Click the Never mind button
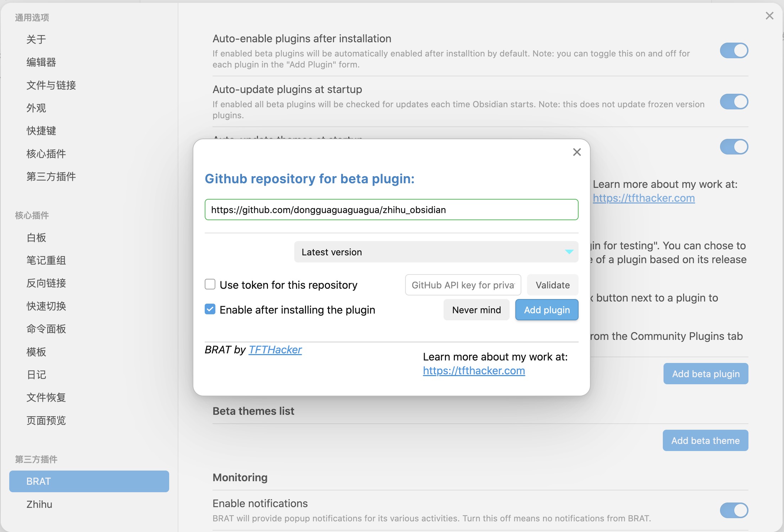784x532 pixels. 476,309
